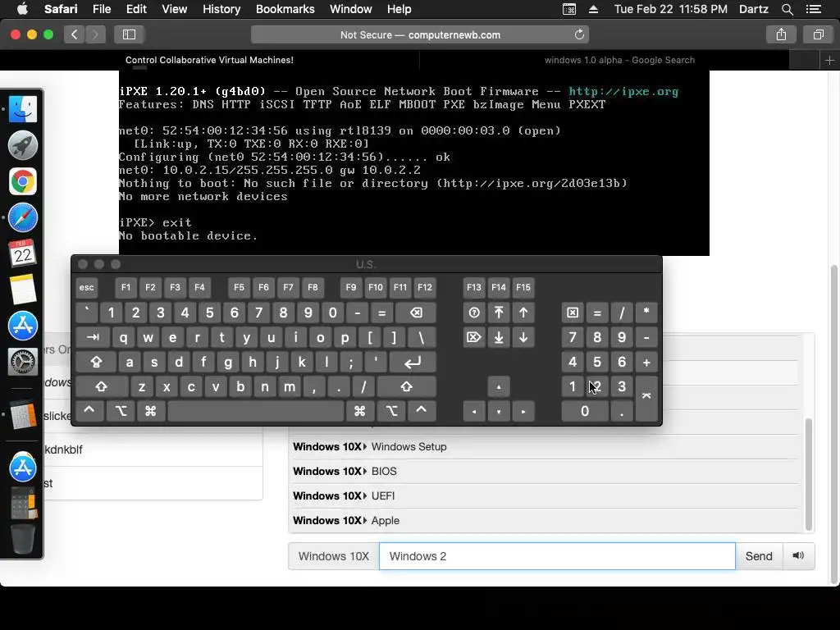Click the left option key on keyboard viewer
This screenshot has height=630, width=840.
point(121,411)
